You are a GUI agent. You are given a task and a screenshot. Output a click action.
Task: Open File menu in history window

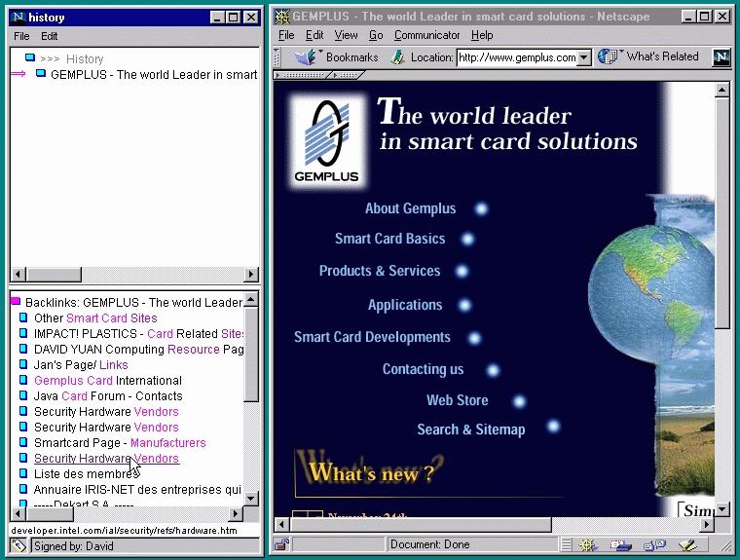pos(21,36)
